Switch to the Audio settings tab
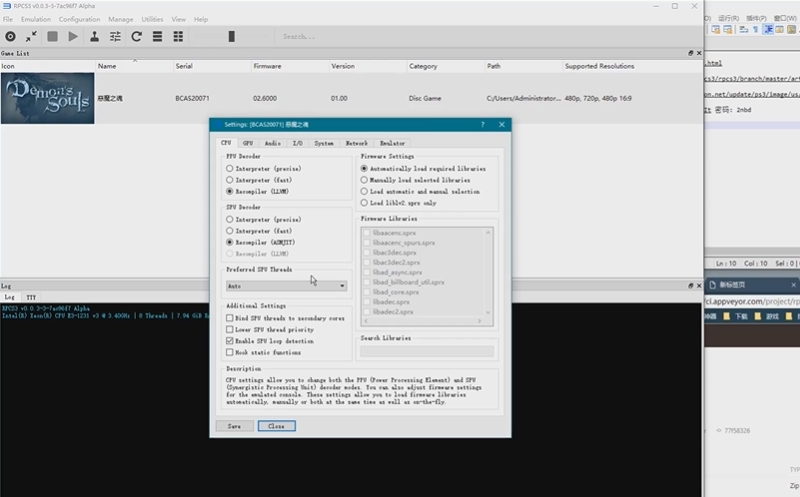 click(x=272, y=143)
